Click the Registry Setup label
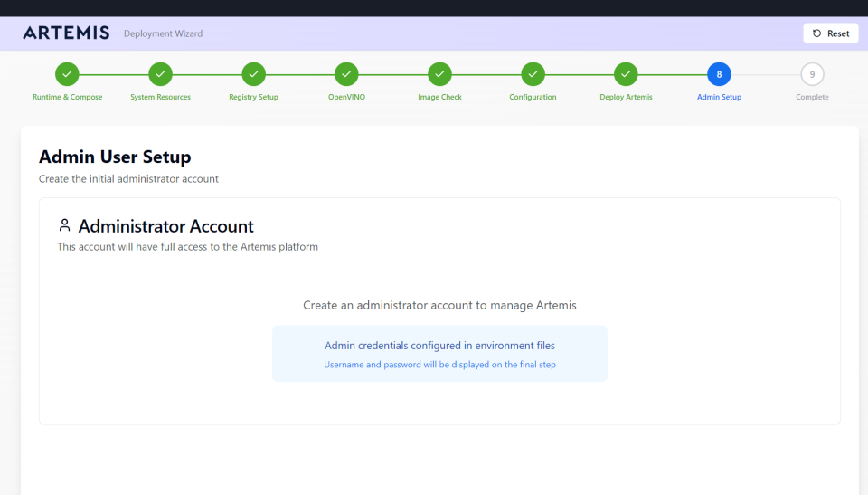The height and width of the screenshot is (495, 868). point(253,97)
